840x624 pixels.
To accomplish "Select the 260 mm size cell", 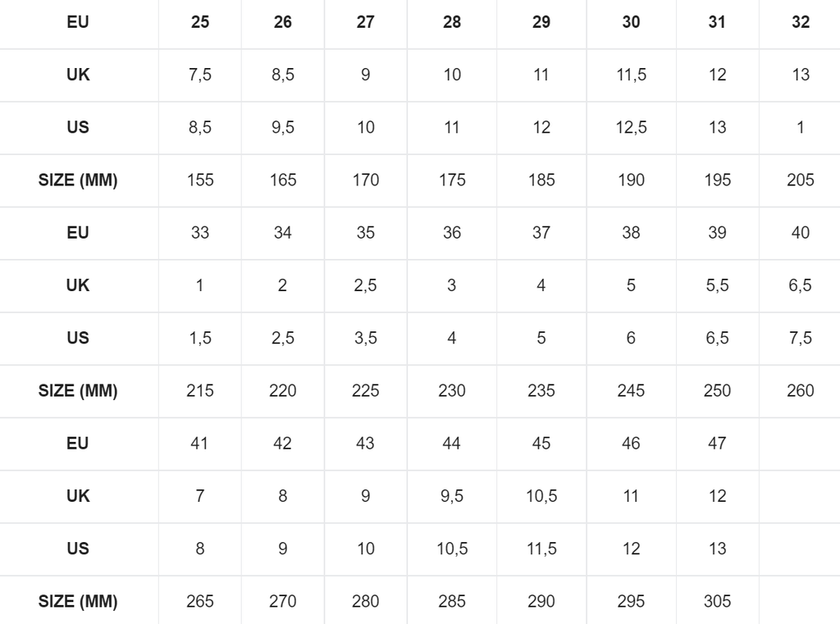I will coord(801,390).
